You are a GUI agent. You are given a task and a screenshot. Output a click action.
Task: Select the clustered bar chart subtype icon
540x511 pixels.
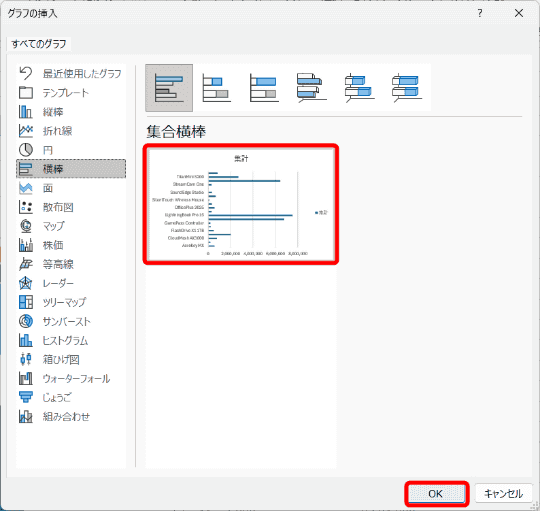click(169, 88)
